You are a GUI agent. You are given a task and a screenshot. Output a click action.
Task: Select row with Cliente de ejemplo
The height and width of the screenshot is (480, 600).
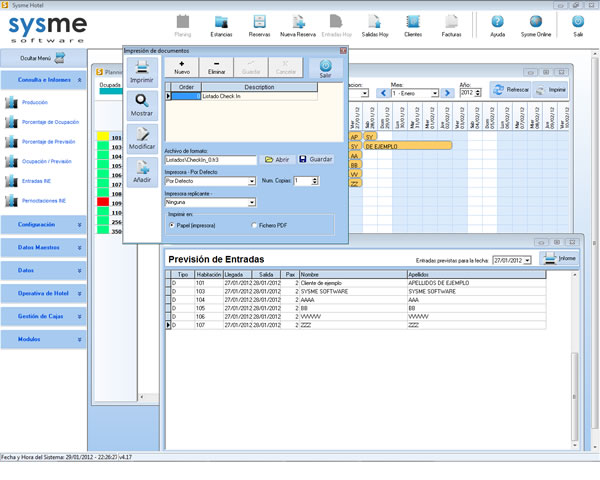(355, 283)
